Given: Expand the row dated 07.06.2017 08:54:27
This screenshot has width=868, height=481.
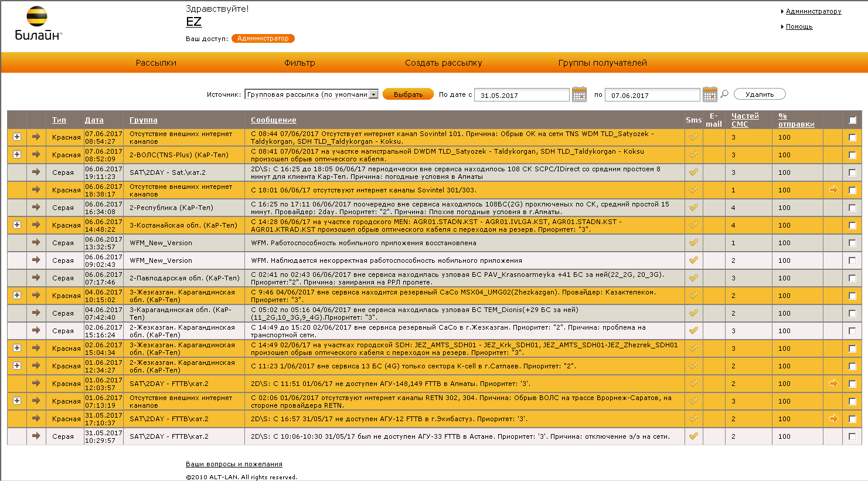Looking at the screenshot, I should click(17, 137).
